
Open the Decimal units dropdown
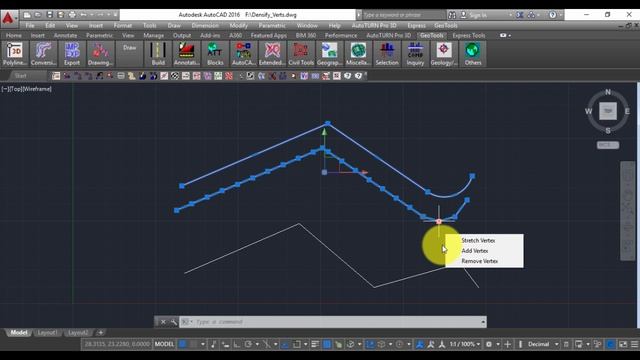(542, 344)
